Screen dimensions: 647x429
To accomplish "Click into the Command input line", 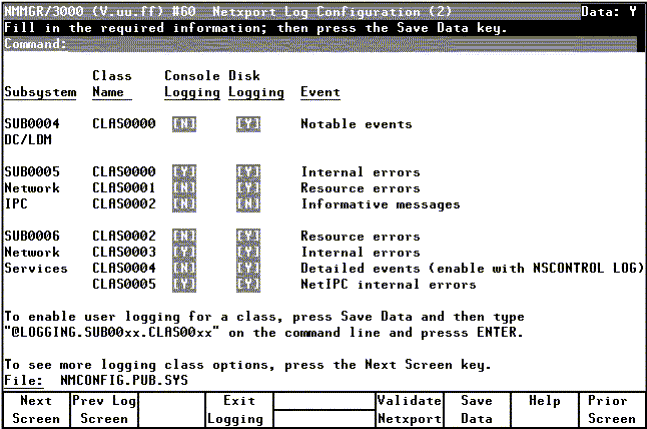I will pyautogui.click(x=352, y=44).
